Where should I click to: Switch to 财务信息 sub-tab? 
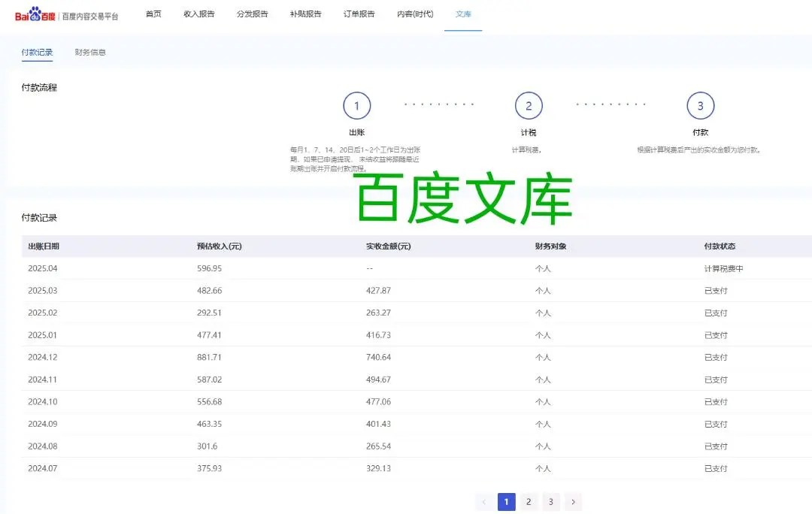point(90,53)
